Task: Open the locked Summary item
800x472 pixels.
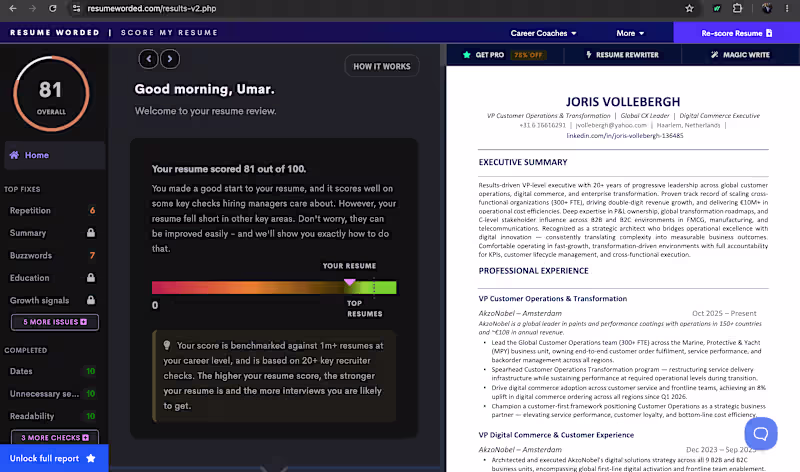Action: (x=52, y=233)
